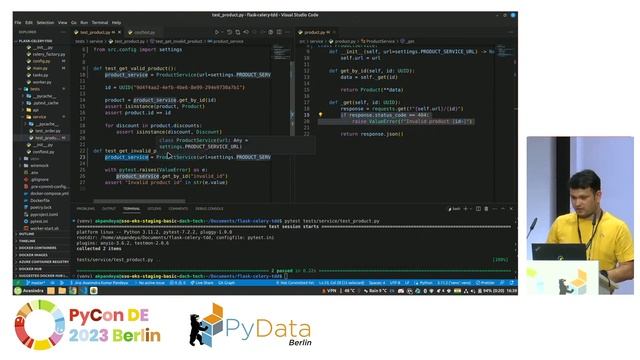Image resolution: width=640 pixels, height=360 pixels.
Task: Click the Live Share status bar item
Action: pyautogui.click(x=202, y=283)
